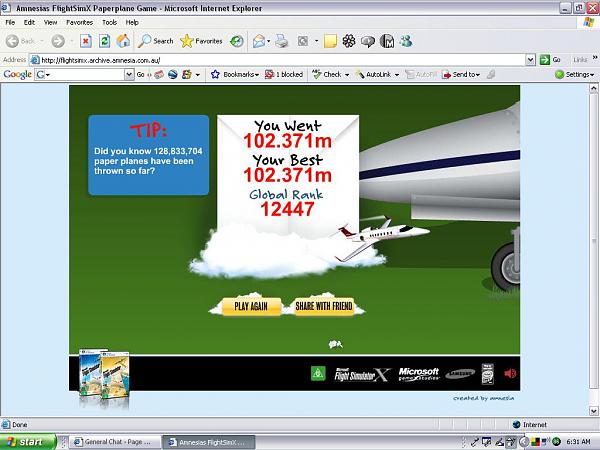Click the Share With Friend button
Viewport: 600px width, 450px height.
pyautogui.click(x=324, y=307)
